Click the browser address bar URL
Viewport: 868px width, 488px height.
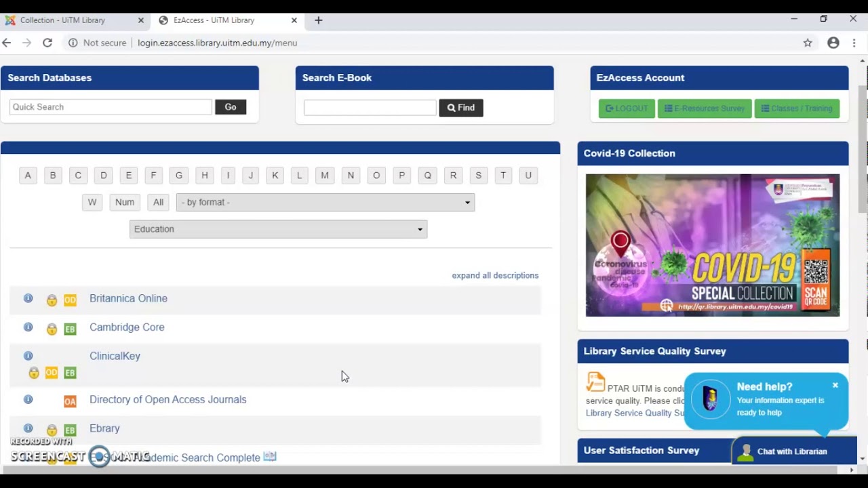(217, 43)
